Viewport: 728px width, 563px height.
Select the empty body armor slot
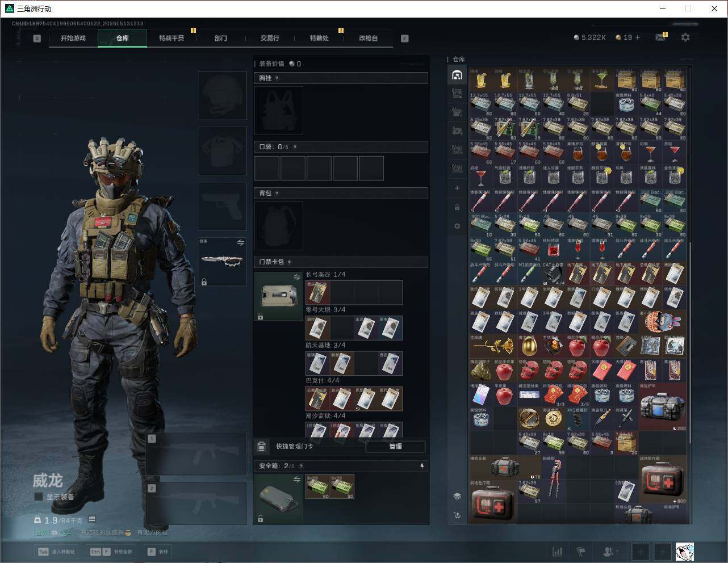pyautogui.click(x=222, y=151)
